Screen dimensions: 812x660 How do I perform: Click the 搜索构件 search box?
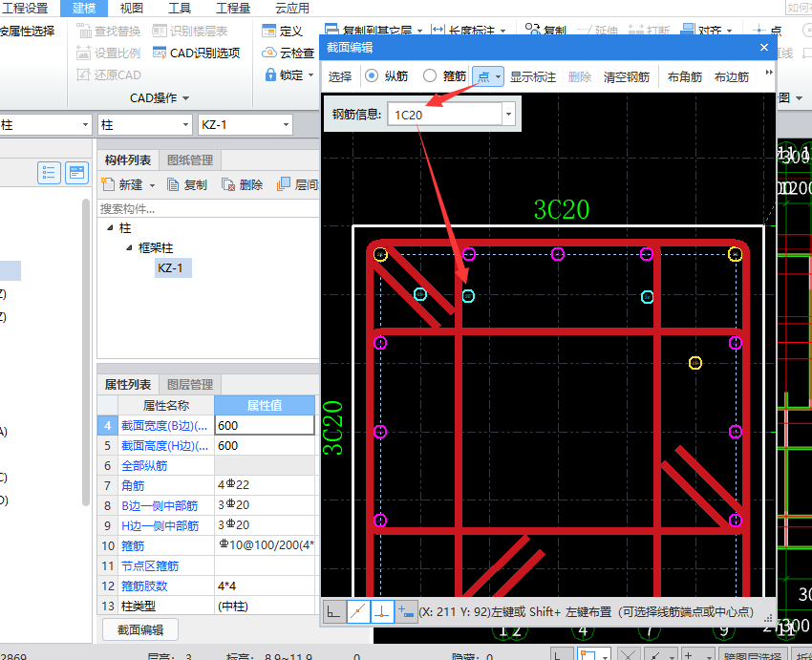click(208, 208)
